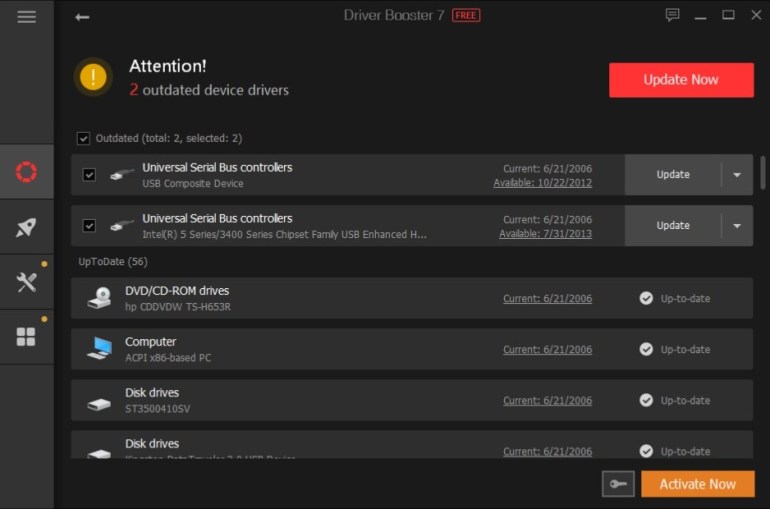
Task: Open the Available 7/31/2013 version link
Action: pyautogui.click(x=545, y=234)
